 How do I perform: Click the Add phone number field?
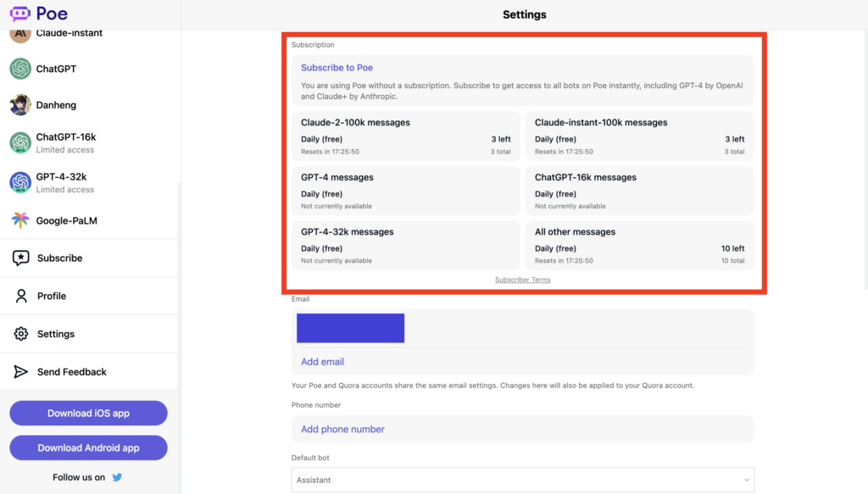(342, 430)
